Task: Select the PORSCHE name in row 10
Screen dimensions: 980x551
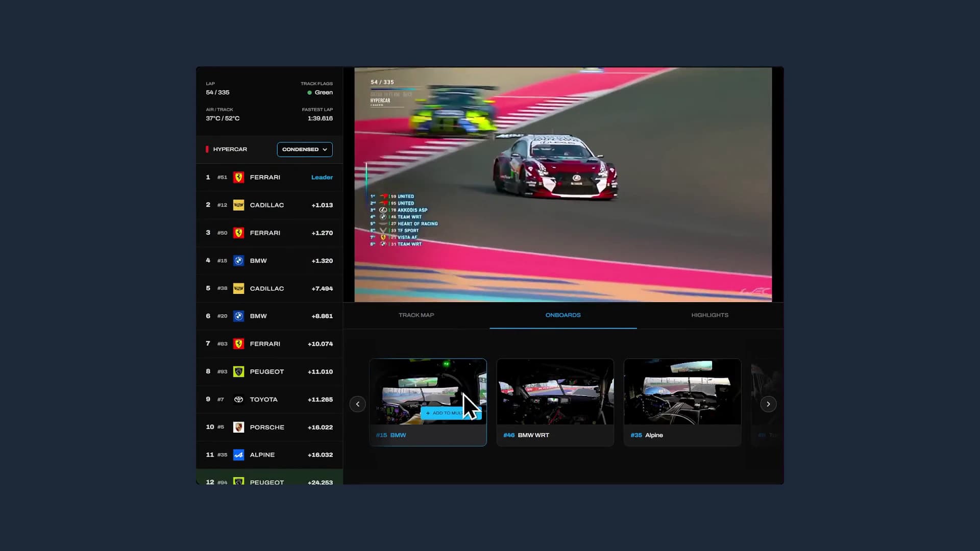Action: point(267,428)
